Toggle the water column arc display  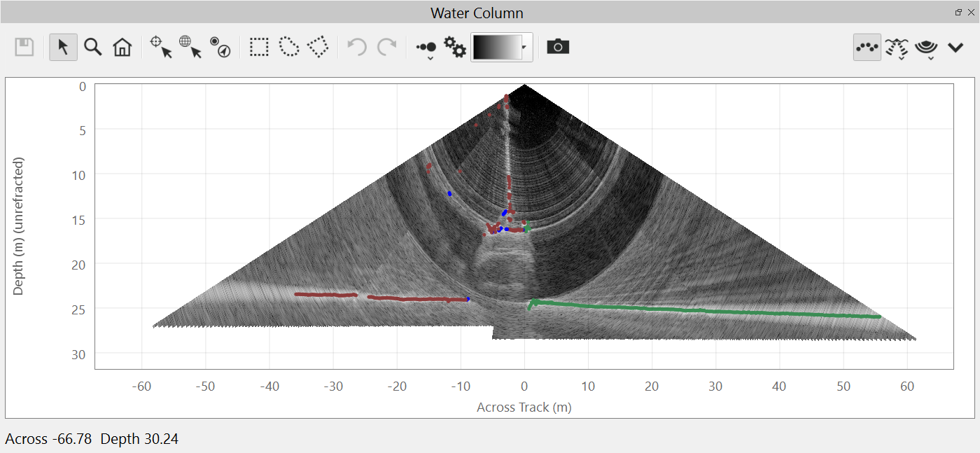[x=926, y=48]
